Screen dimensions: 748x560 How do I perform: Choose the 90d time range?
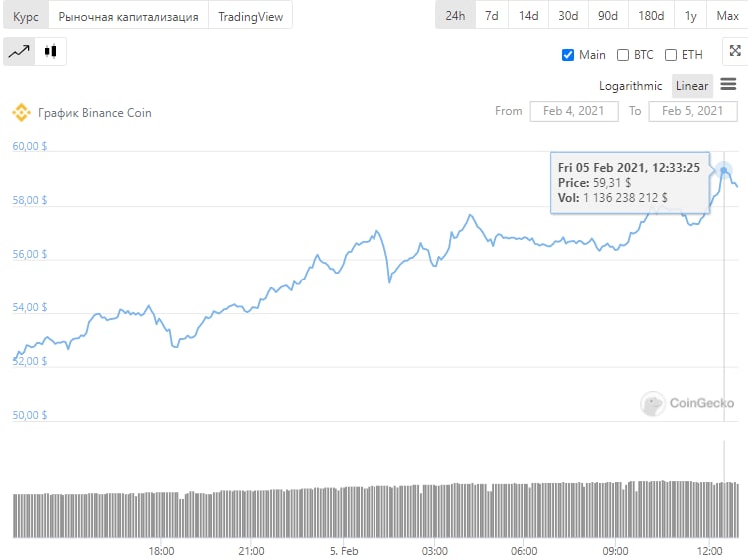click(x=608, y=16)
